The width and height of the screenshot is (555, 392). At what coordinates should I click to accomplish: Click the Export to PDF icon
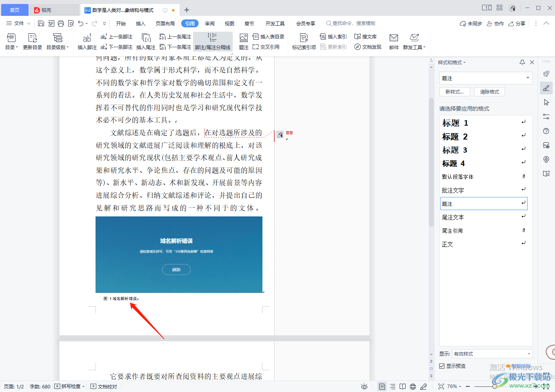(51, 23)
